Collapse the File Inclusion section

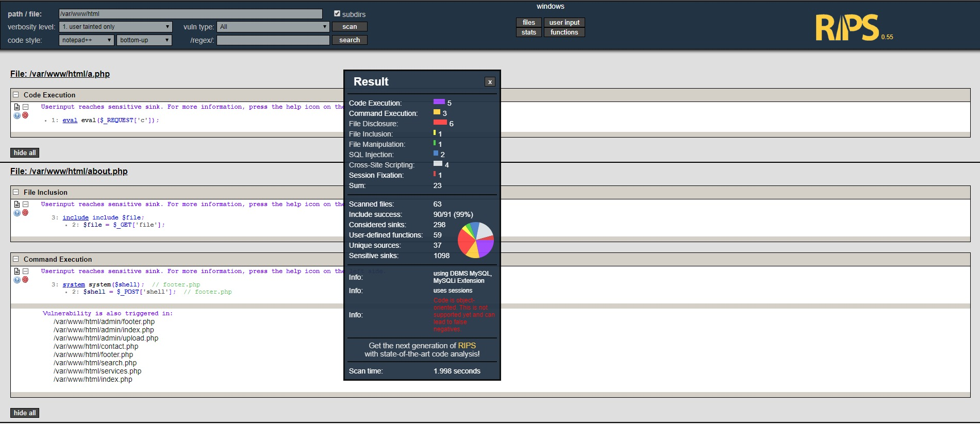(x=16, y=192)
